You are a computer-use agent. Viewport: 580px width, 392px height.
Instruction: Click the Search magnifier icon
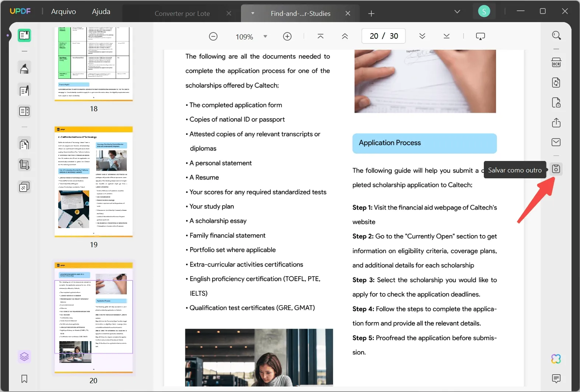point(556,35)
